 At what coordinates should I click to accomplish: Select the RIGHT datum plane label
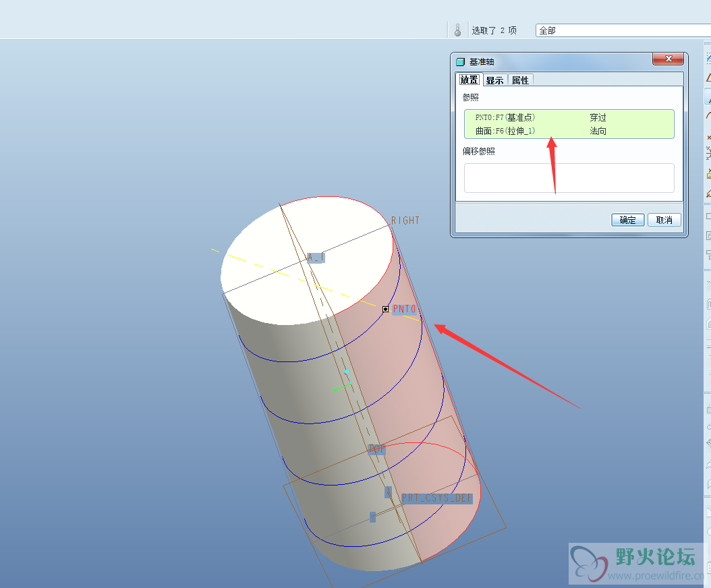405,220
